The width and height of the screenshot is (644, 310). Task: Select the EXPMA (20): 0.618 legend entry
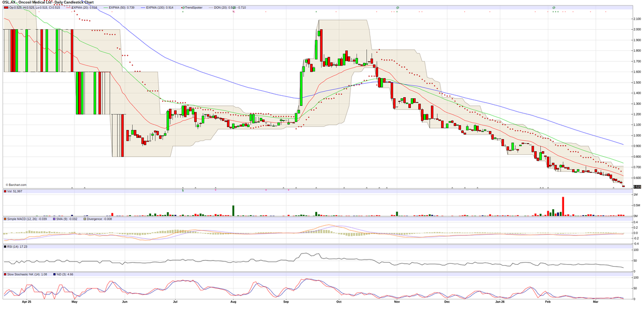(83, 8)
